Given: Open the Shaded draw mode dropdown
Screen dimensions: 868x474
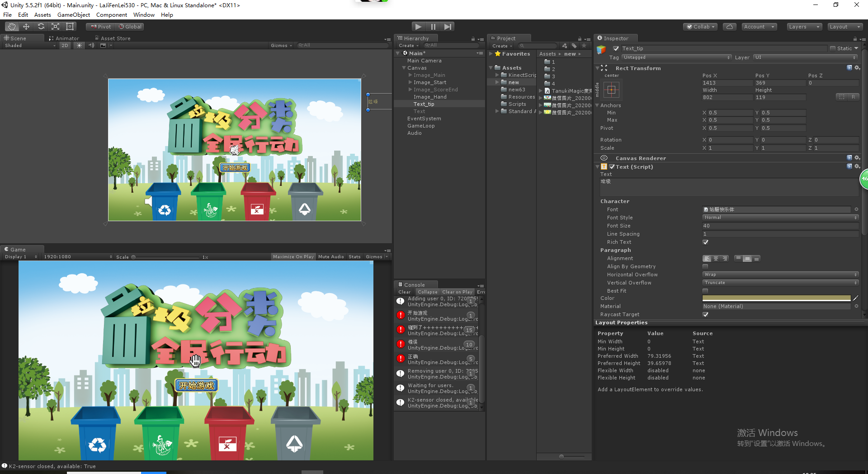Looking at the screenshot, I should coord(30,45).
